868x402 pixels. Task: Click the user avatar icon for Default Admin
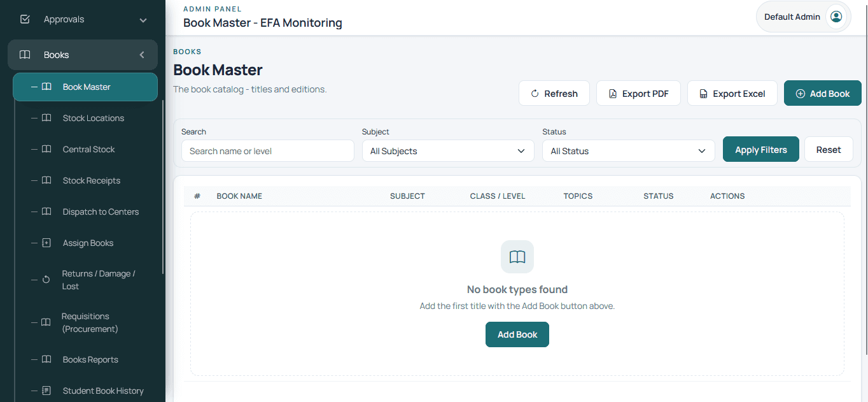click(836, 17)
